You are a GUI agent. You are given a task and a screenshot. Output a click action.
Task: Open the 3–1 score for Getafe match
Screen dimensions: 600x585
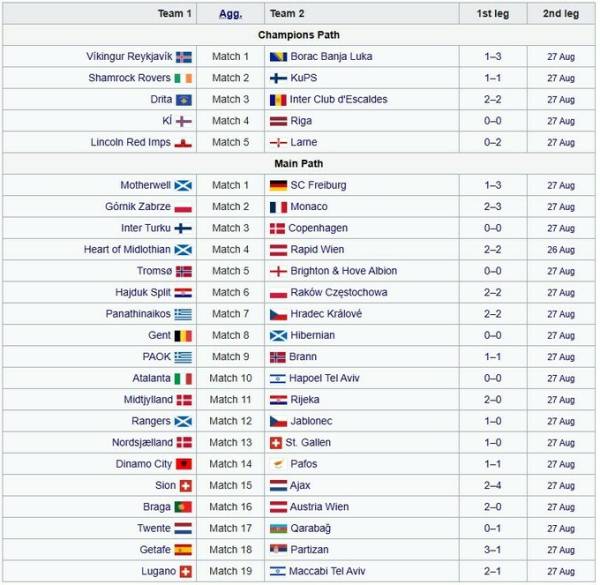tap(492, 549)
